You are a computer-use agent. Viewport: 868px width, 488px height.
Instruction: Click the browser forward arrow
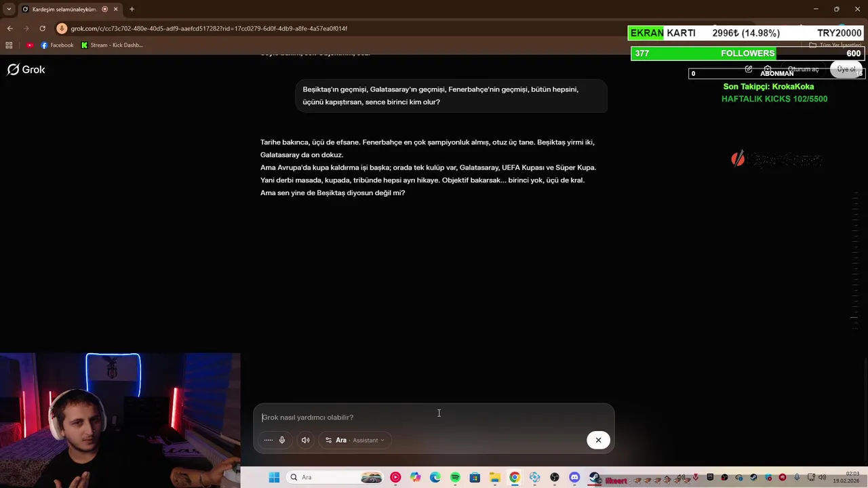coord(26,28)
